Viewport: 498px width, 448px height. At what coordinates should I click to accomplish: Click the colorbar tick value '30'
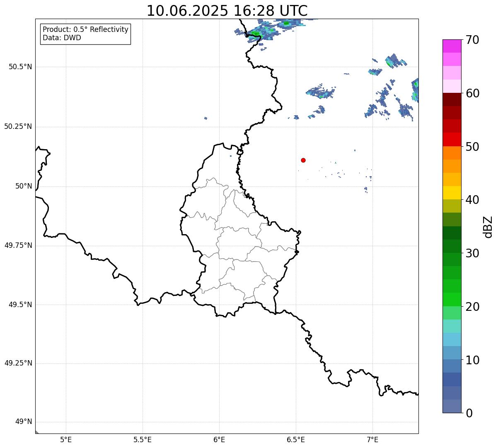point(472,253)
